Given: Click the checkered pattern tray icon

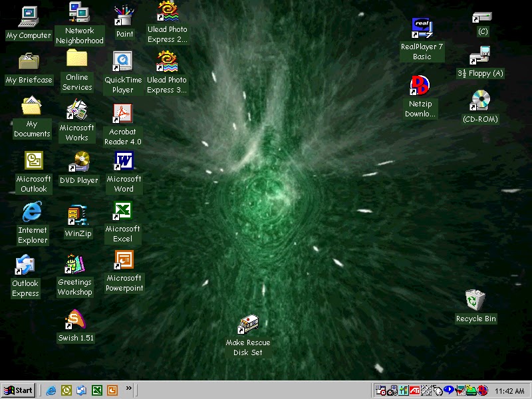Looking at the screenshot, I should [x=426, y=390].
